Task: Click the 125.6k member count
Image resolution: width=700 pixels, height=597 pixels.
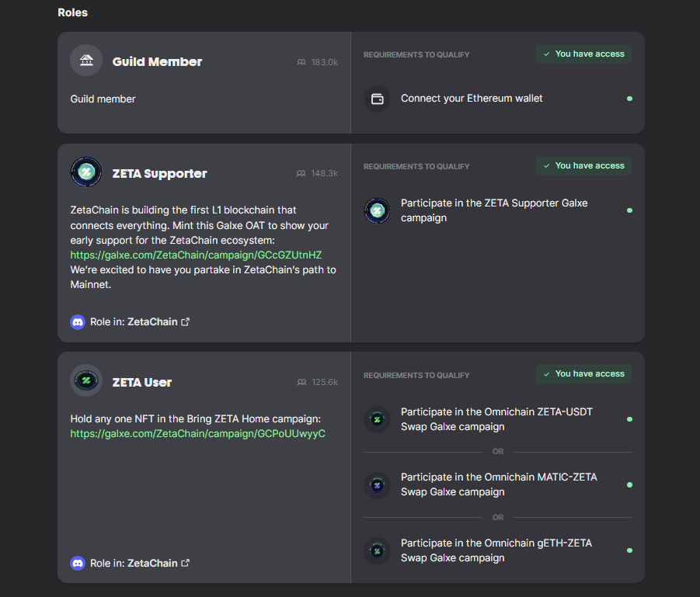Action: pyautogui.click(x=325, y=382)
